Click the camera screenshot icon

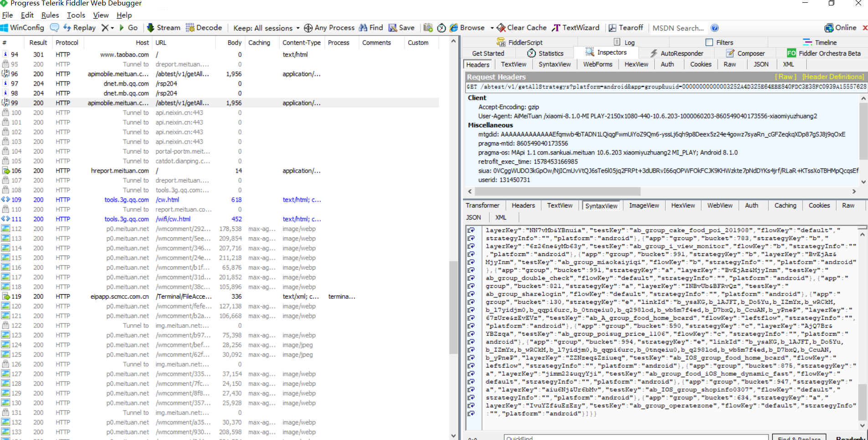428,28
